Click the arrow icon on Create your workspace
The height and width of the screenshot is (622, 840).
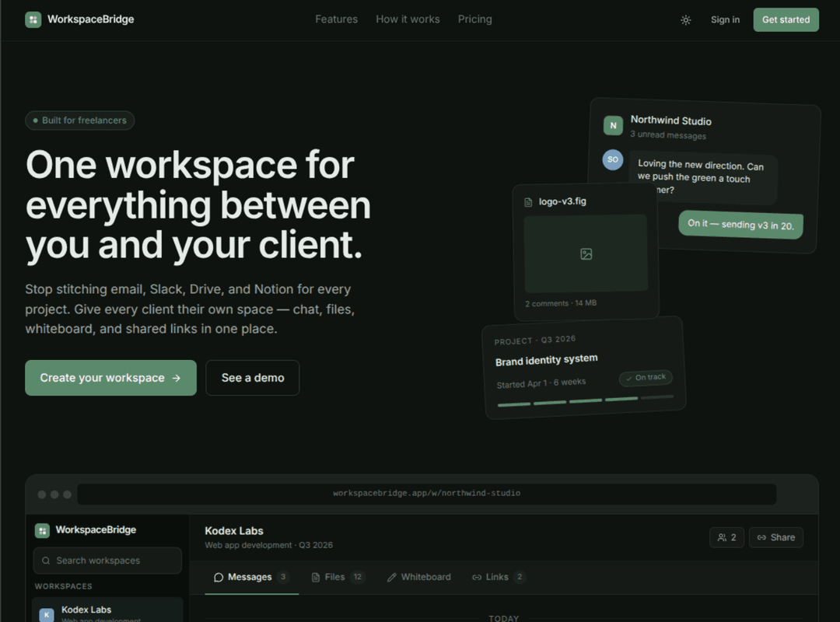pyautogui.click(x=177, y=378)
